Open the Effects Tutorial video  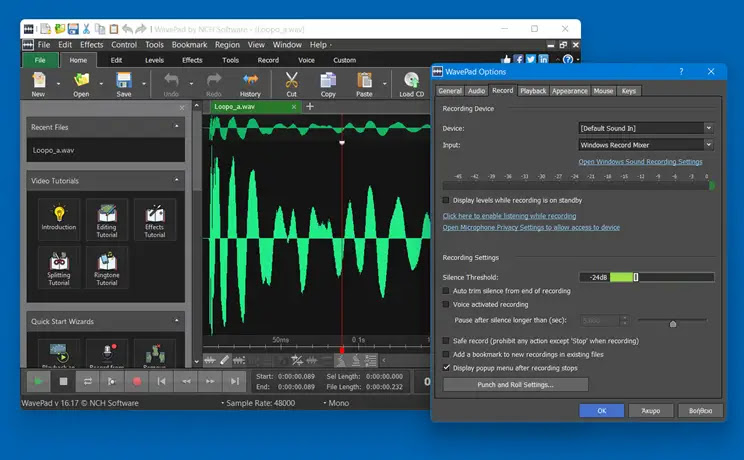(155, 219)
